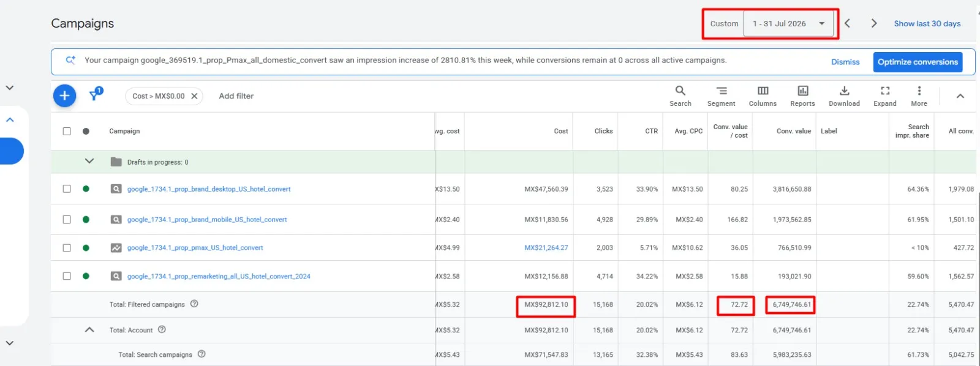
Task: Click search type icon of brand_desktop campaign
Action: pos(116,189)
